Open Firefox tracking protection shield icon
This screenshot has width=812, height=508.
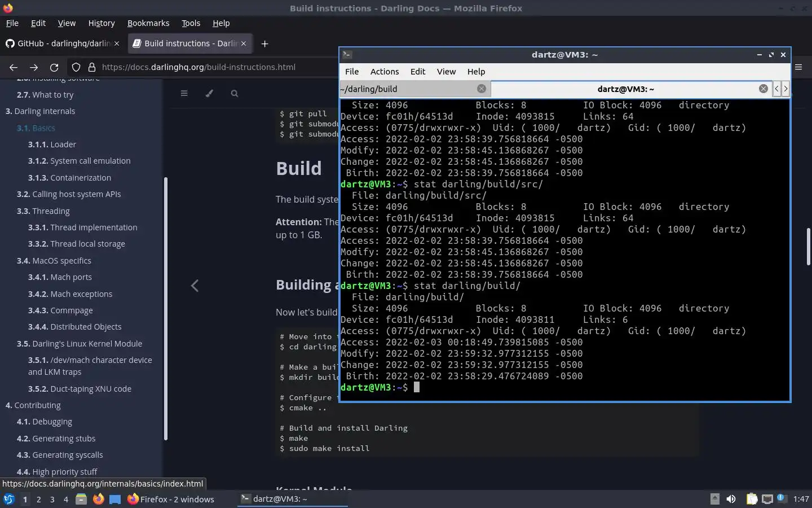(76, 67)
